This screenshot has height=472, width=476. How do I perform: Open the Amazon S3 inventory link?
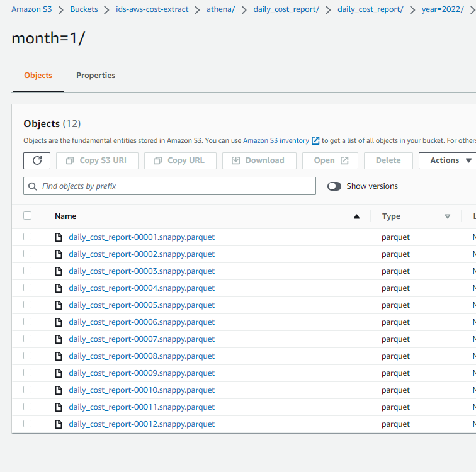pyautogui.click(x=276, y=140)
